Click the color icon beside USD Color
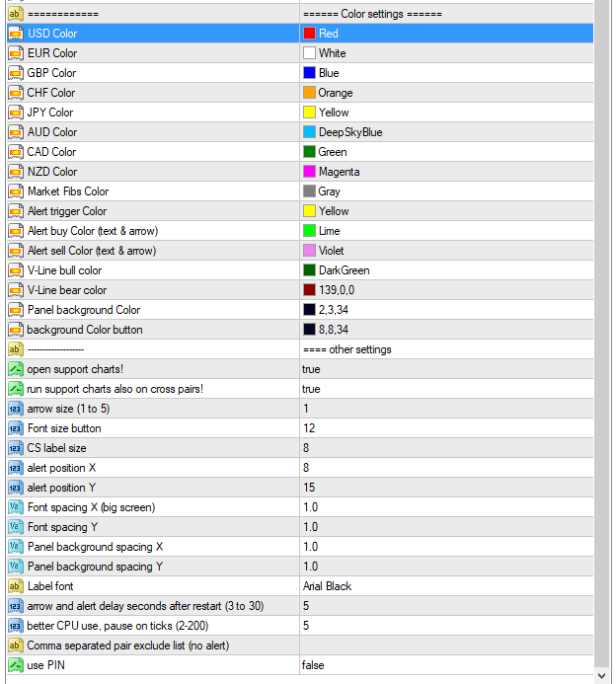Screen dimensions: 616x684 point(16,34)
